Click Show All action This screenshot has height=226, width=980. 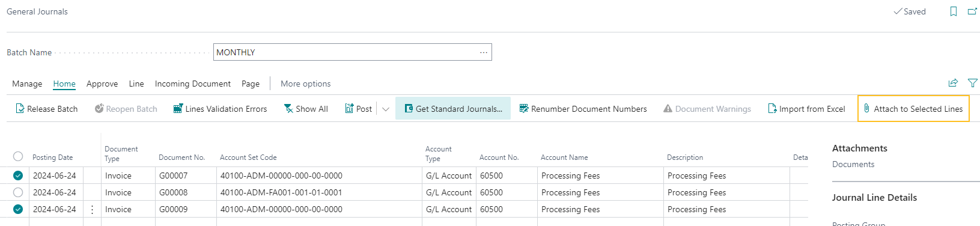[x=306, y=109]
